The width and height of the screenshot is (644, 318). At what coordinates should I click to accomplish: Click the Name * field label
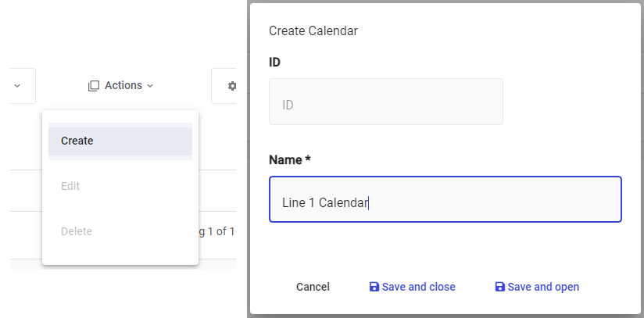(x=290, y=159)
